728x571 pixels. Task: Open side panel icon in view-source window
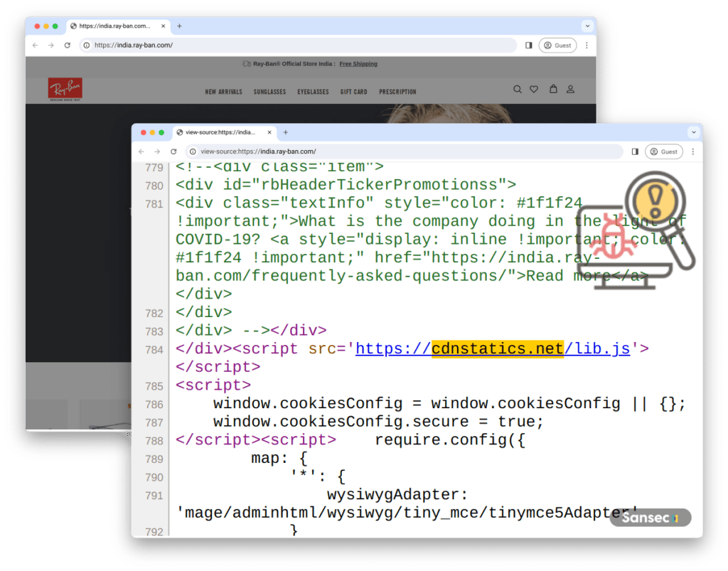coord(635,151)
